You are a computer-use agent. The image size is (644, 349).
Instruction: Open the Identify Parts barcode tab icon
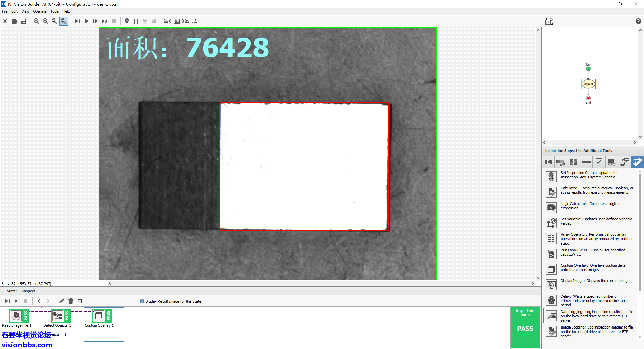[611, 162]
